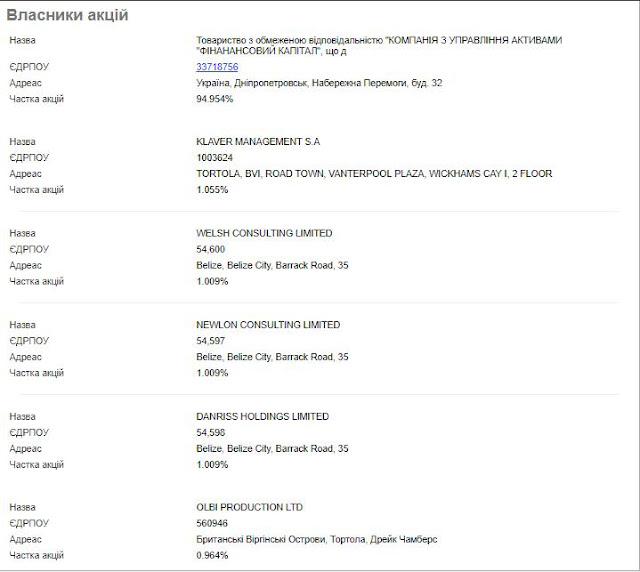Select DANRISS HOLDINGS' Belize address
Image resolution: width=640 pixels, height=572 pixels.
[272, 448]
